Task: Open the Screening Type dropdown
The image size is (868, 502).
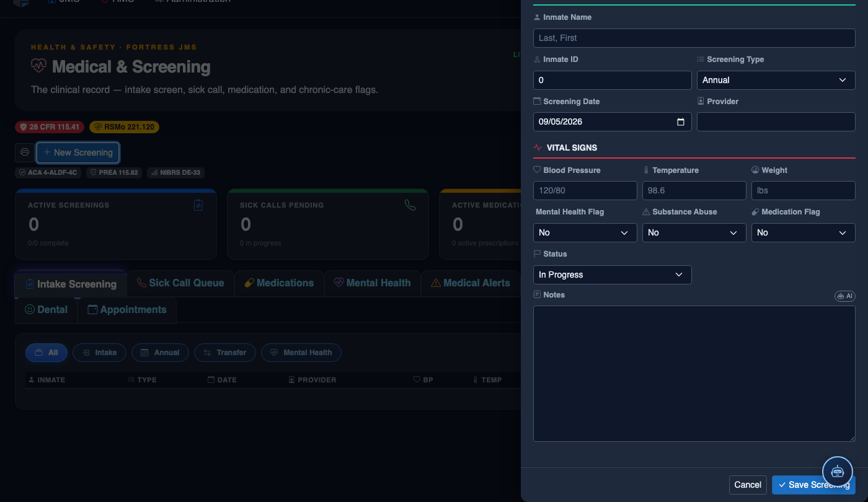Action: (x=776, y=80)
